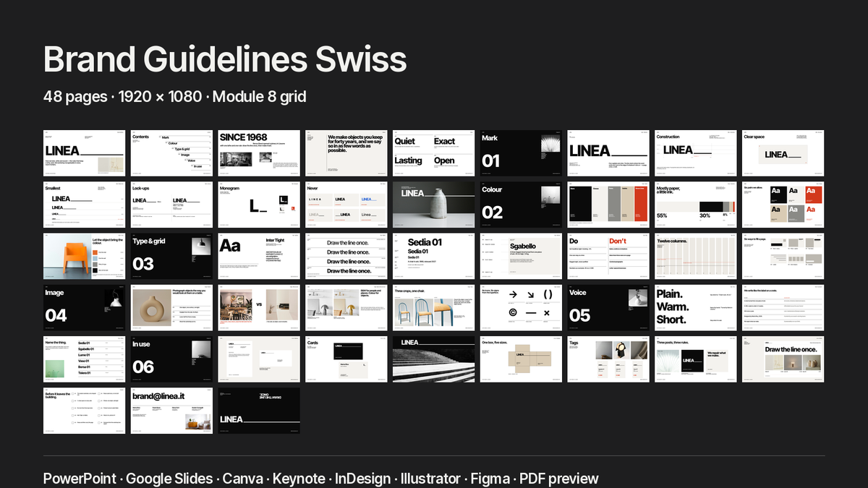Open the Monogram slide thumbnail
Image resolution: width=868 pixels, height=488 pixels.
point(259,205)
